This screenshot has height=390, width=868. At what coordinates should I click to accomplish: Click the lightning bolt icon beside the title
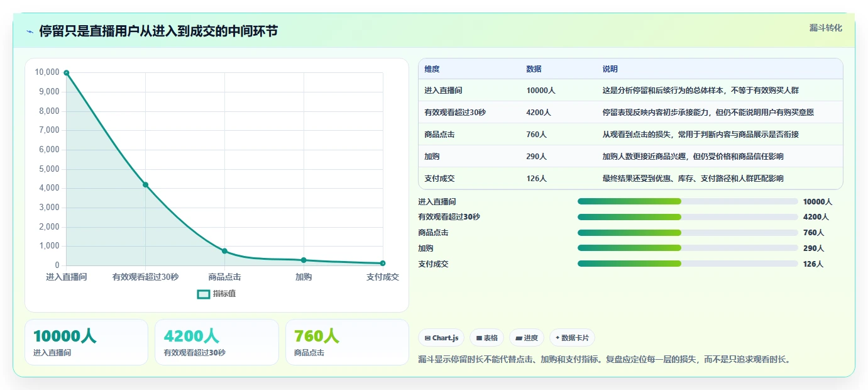click(30, 31)
